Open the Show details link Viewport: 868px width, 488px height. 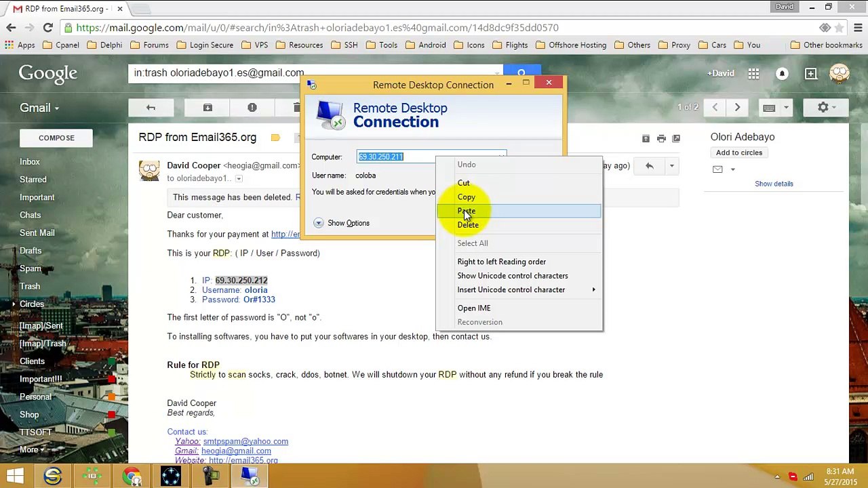click(x=774, y=184)
